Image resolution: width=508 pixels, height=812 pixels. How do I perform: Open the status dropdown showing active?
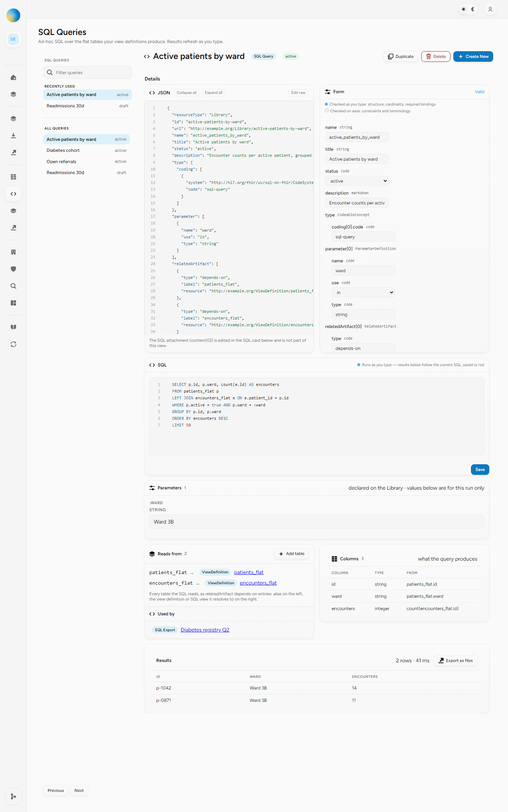(357, 181)
